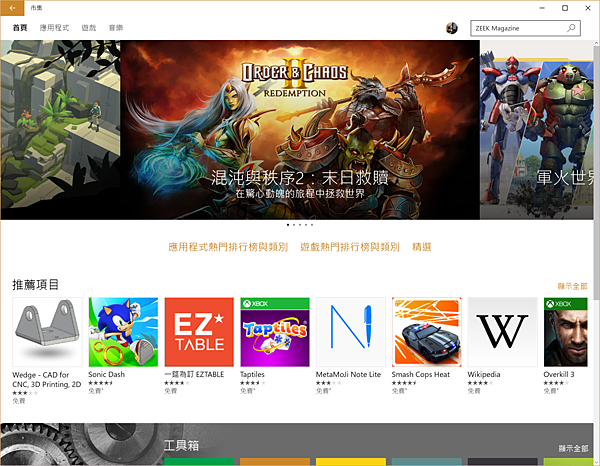Open 遊戲熱門排行榜與類別 link

click(x=350, y=247)
